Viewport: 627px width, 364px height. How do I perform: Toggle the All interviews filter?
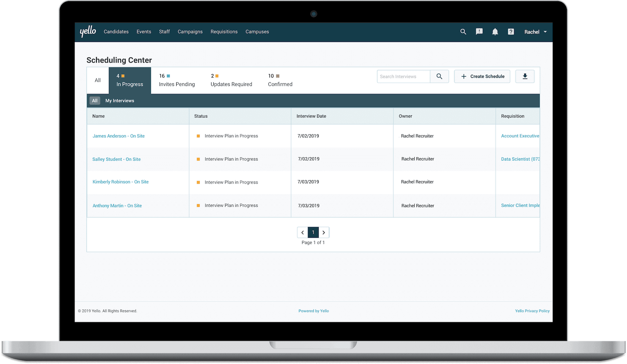pyautogui.click(x=95, y=101)
